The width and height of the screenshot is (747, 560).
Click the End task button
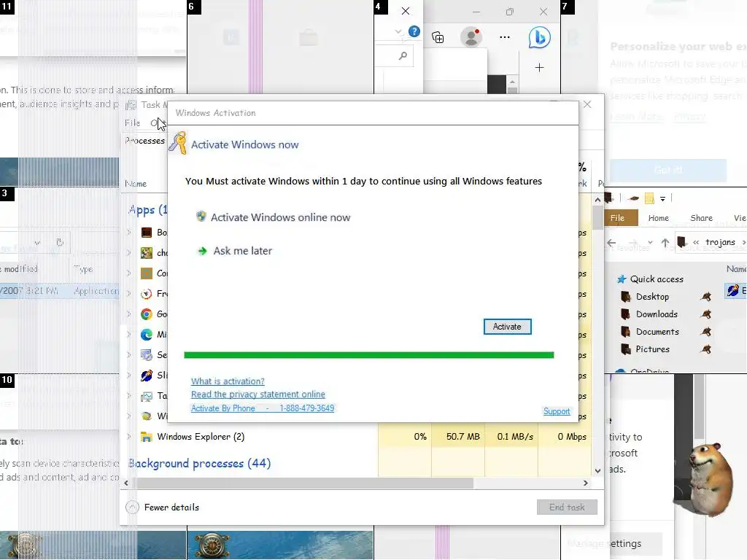click(x=567, y=507)
